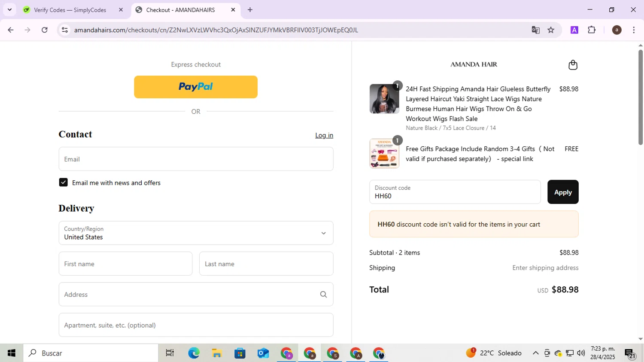
Task: Click the browser forward arrow
Action: click(27, 30)
